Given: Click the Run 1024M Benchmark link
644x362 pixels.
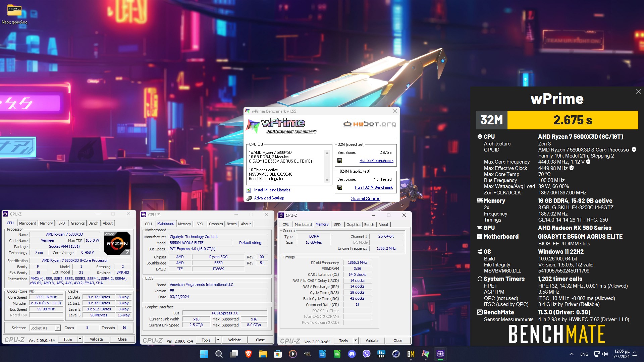Looking at the screenshot, I should [x=374, y=187].
